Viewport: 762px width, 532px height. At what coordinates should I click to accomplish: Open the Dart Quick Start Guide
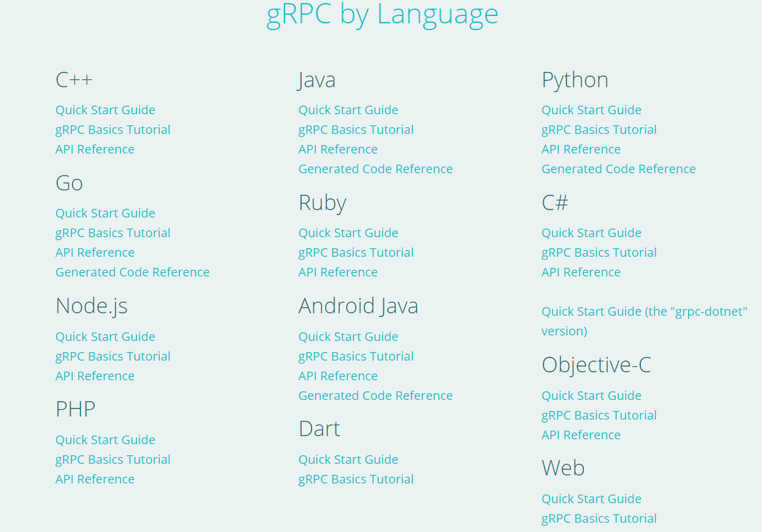(x=348, y=460)
